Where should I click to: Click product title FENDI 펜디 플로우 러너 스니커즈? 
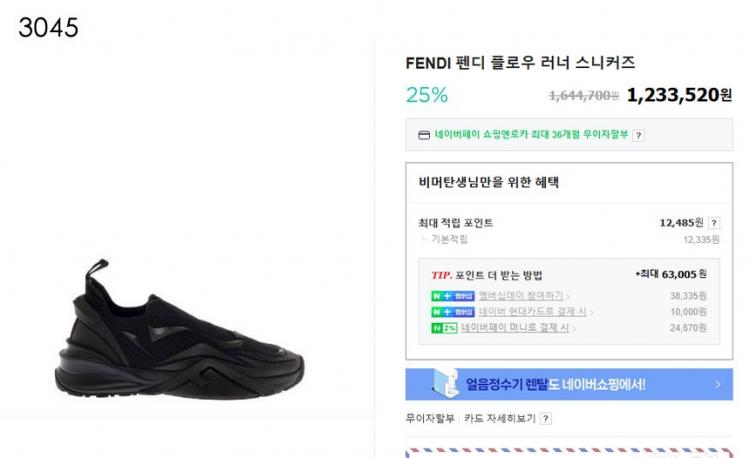(520, 62)
